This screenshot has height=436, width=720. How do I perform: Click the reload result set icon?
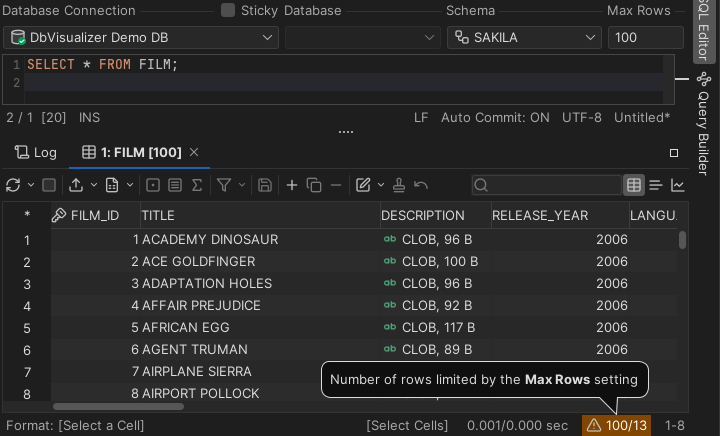(x=13, y=185)
